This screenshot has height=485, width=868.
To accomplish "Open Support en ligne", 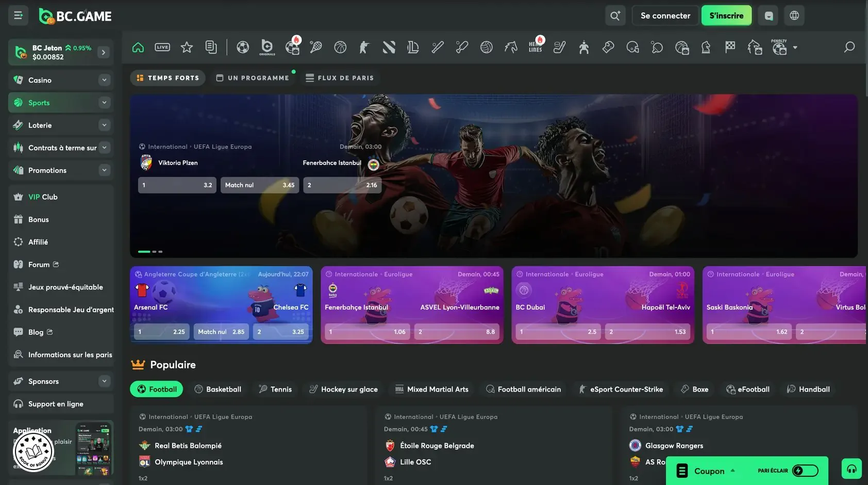I will click(x=61, y=404).
